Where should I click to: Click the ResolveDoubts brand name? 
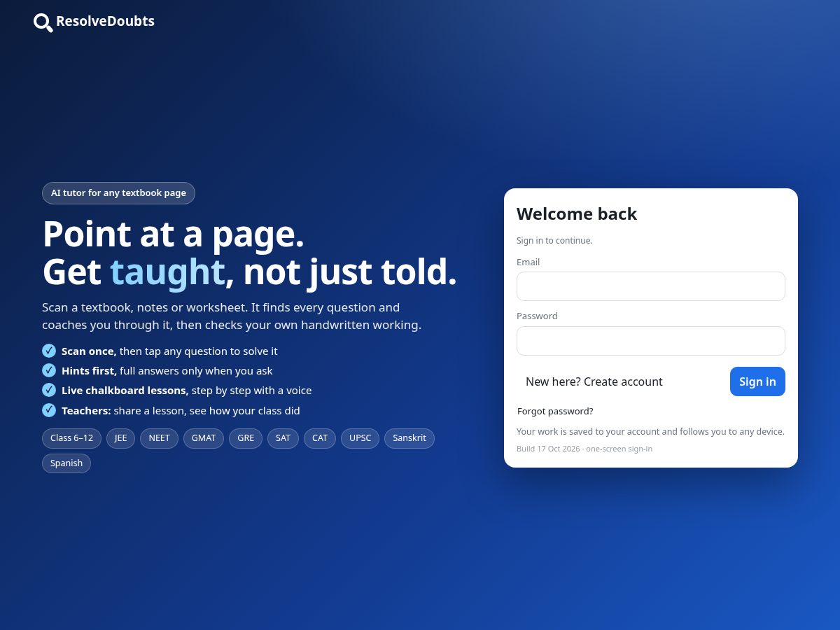(x=105, y=21)
